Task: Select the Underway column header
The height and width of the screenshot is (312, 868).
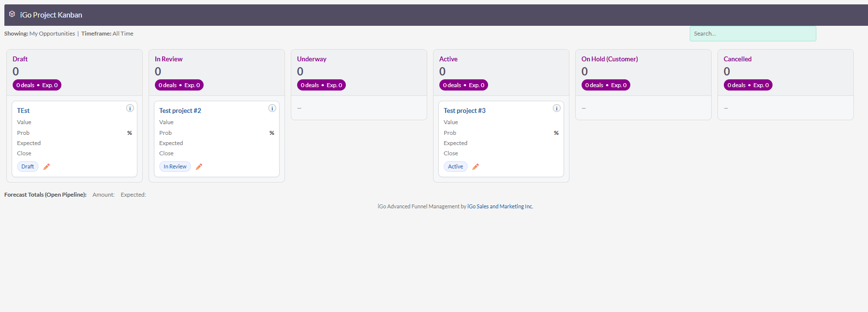Action: point(312,59)
